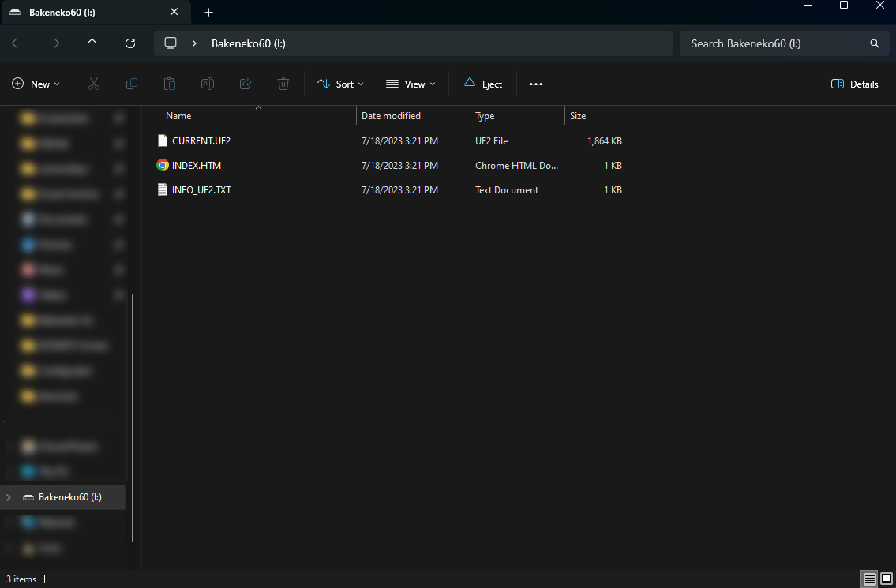Click the Cut scissors icon
Screen dimensions: 896x588
click(x=94, y=84)
